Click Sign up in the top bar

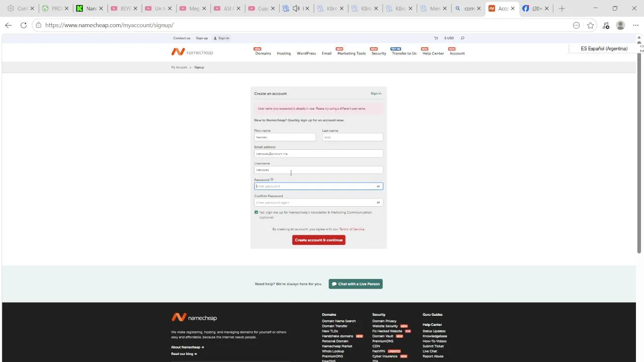click(202, 38)
